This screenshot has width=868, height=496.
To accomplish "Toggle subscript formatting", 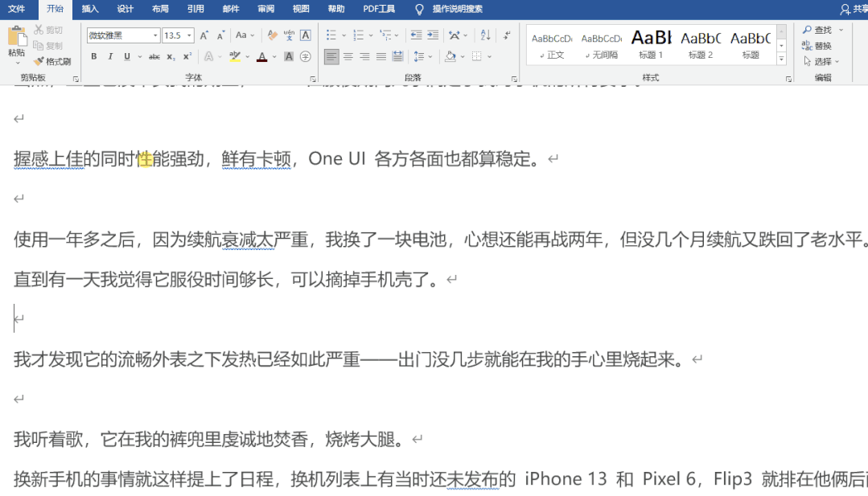I will [171, 56].
